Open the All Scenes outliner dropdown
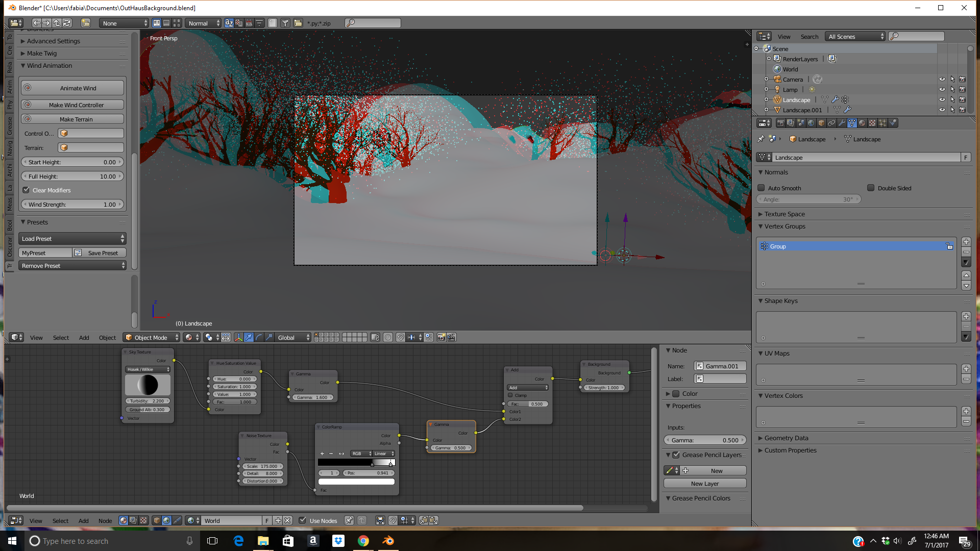980x551 pixels. [x=855, y=36]
